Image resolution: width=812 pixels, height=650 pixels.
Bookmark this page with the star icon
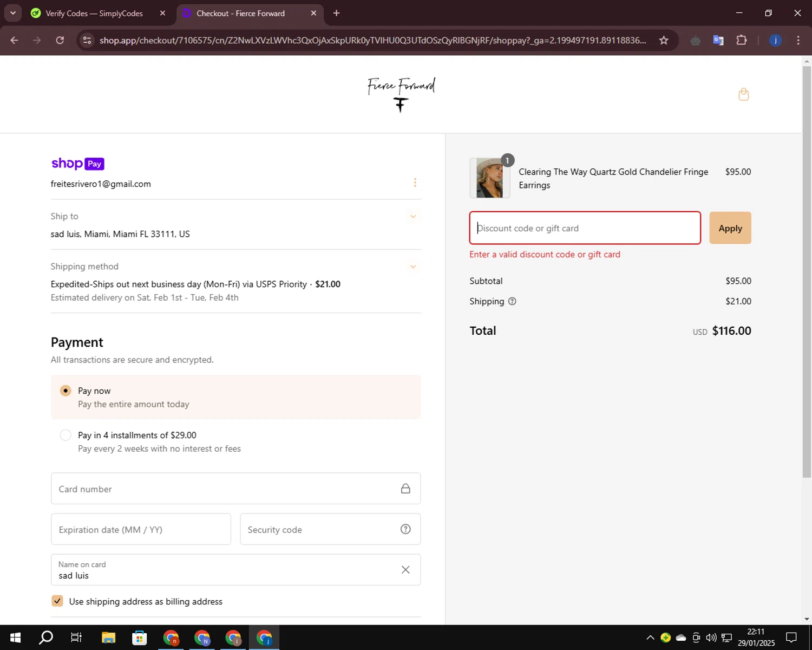pos(664,40)
